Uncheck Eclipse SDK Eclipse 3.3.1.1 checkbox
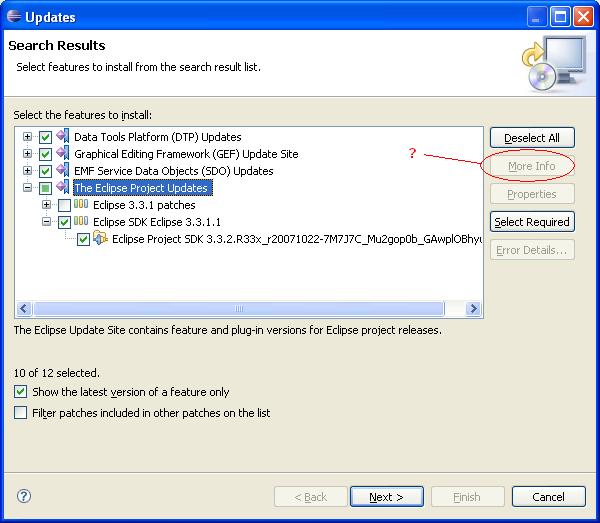Screen dimensions: 600x523 (x=64, y=222)
